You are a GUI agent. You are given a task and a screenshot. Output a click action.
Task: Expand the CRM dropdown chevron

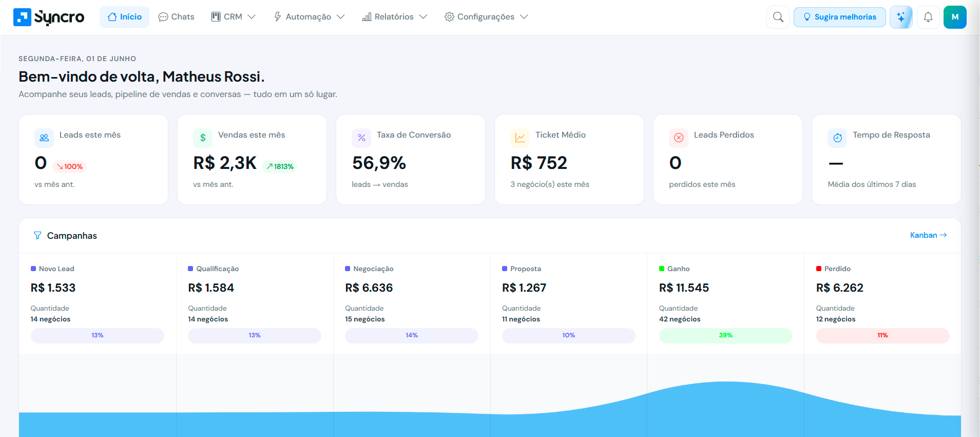[x=252, y=17]
